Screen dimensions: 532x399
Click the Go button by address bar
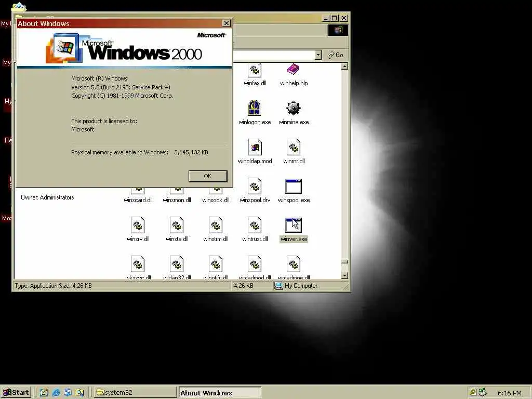pyautogui.click(x=336, y=55)
